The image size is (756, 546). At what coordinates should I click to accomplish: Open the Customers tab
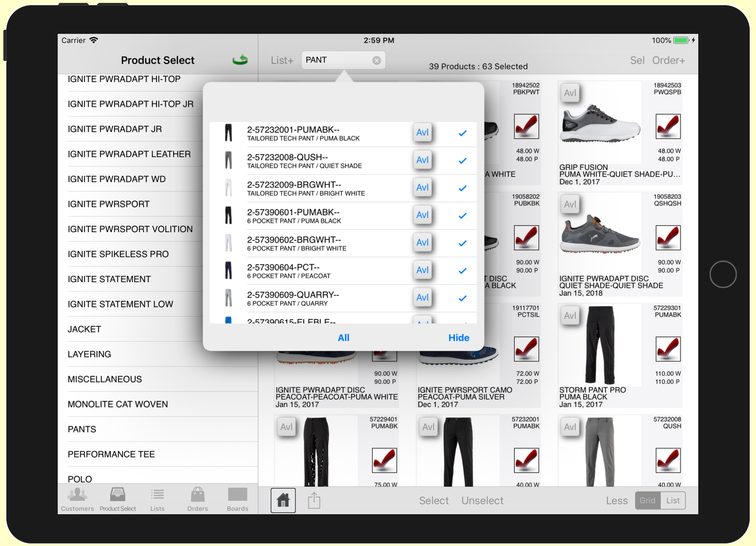point(77,500)
